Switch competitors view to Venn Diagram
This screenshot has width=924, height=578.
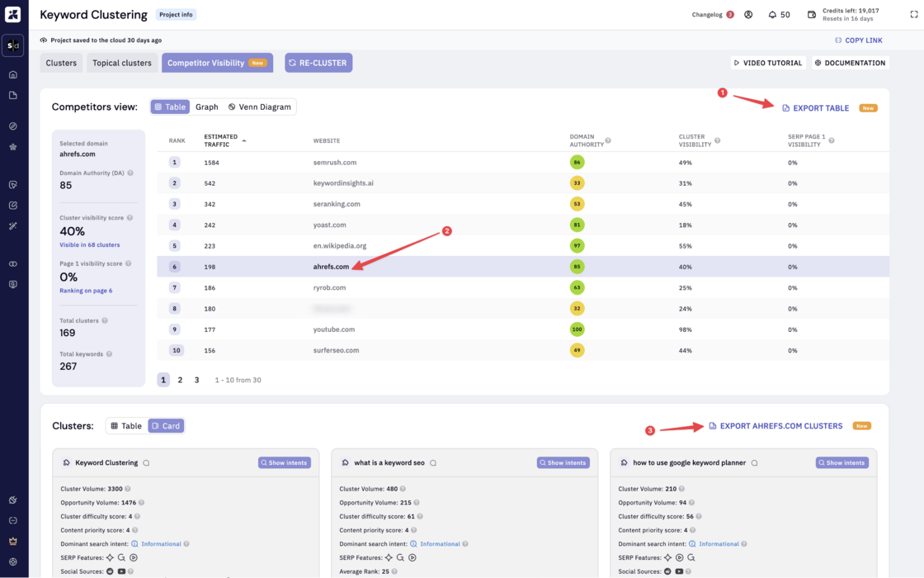(259, 107)
